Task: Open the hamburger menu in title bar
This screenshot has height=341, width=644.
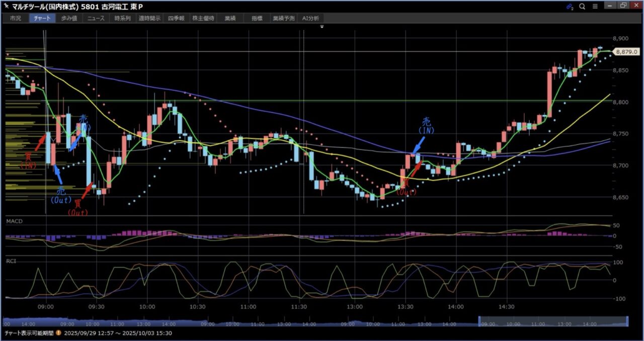Action: 595,7
